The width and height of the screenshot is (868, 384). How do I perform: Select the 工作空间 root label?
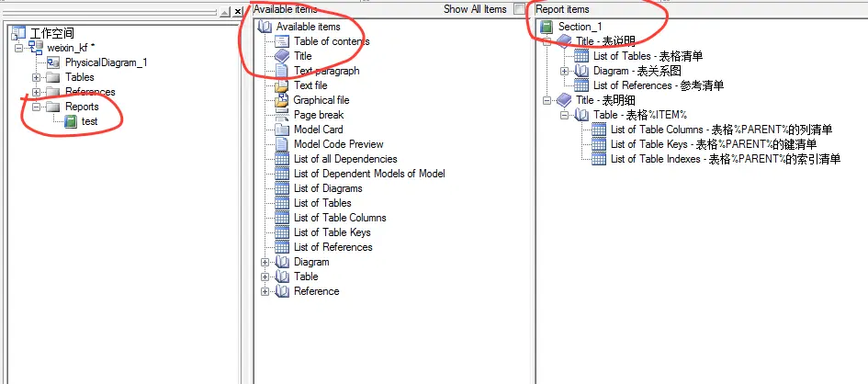point(52,33)
